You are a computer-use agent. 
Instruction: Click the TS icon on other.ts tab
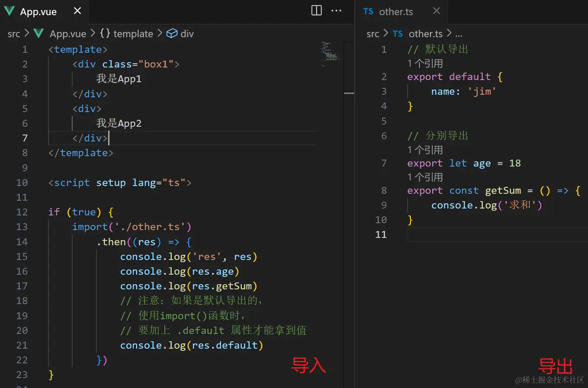pyautogui.click(x=368, y=11)
